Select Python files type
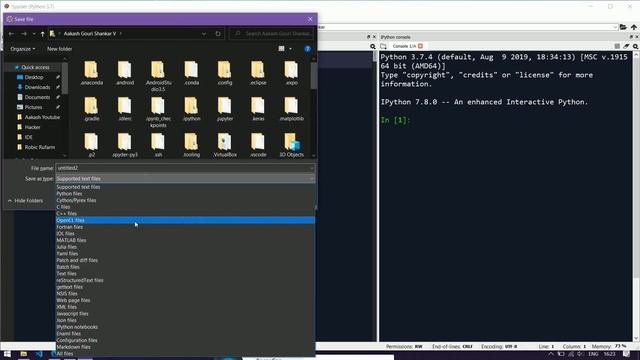This screenshot has height=360, width=640. pyautogui.click(x=185, y=193)
